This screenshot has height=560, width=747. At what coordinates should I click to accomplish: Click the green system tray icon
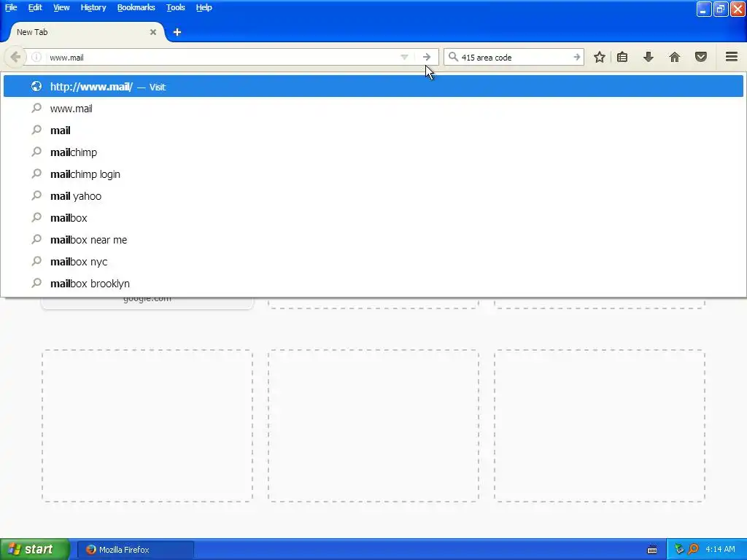[679, 550]
